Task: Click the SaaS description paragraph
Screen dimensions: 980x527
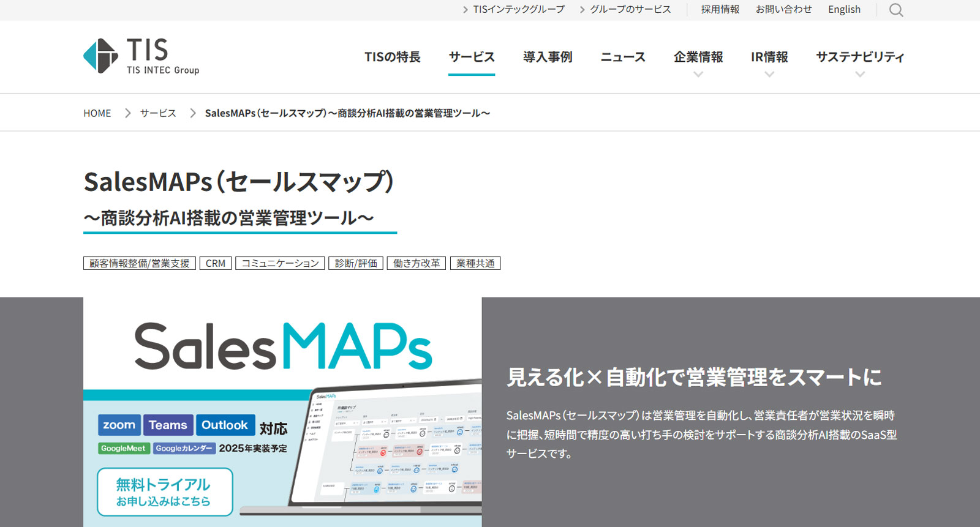Action: [702, 435]
